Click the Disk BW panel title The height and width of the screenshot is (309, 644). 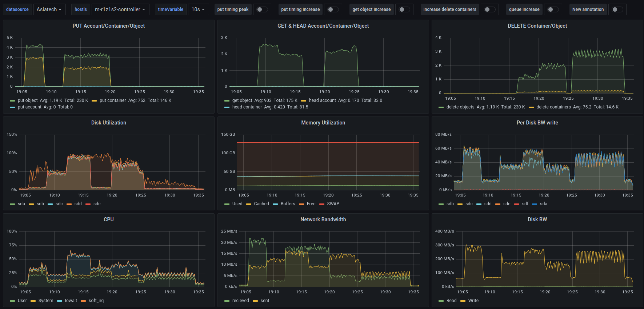tap(537, 219)
